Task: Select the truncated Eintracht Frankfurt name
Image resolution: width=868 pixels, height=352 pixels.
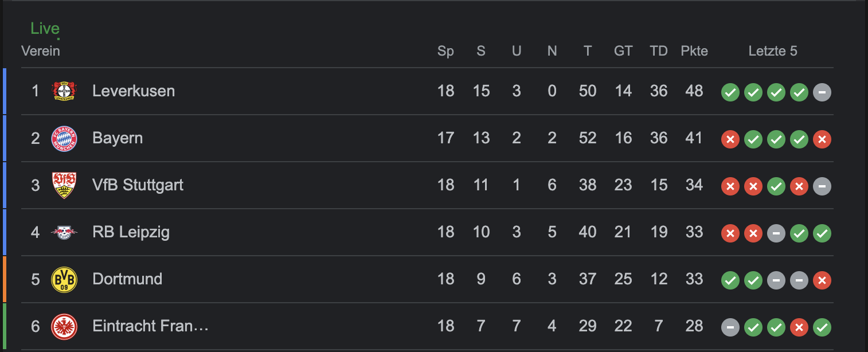Action: coord(150,326)
